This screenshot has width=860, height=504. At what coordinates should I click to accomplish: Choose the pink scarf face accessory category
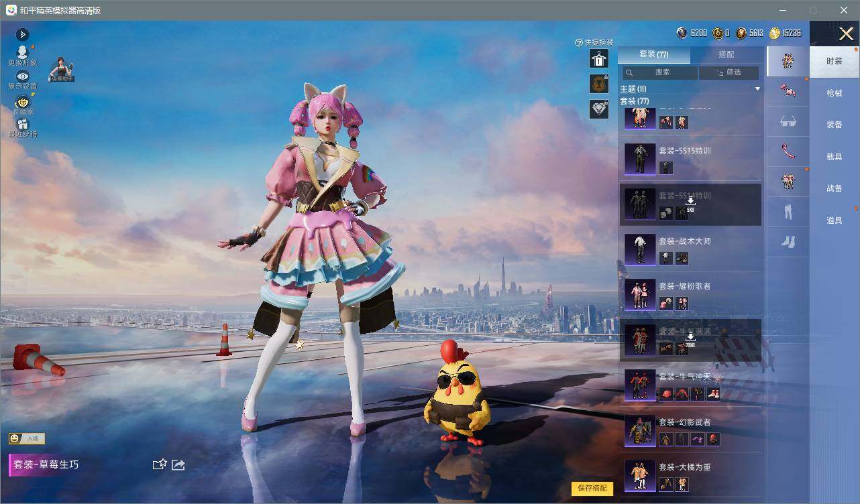(788, 151)
